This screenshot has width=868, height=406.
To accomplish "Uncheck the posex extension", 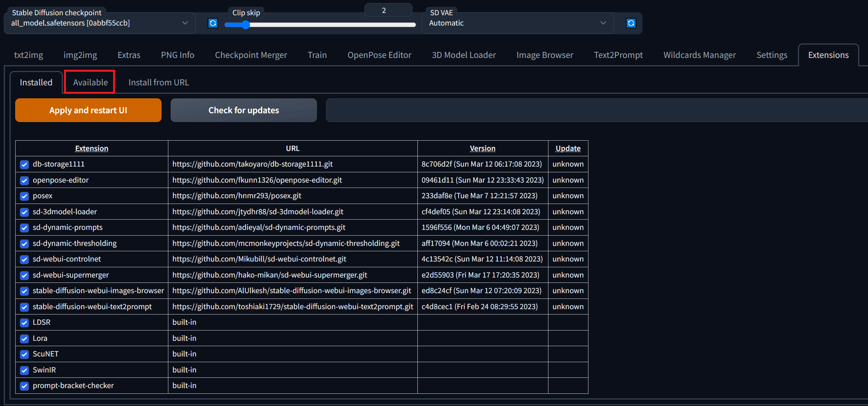I will pyautogui.click(x=24, y=196).
